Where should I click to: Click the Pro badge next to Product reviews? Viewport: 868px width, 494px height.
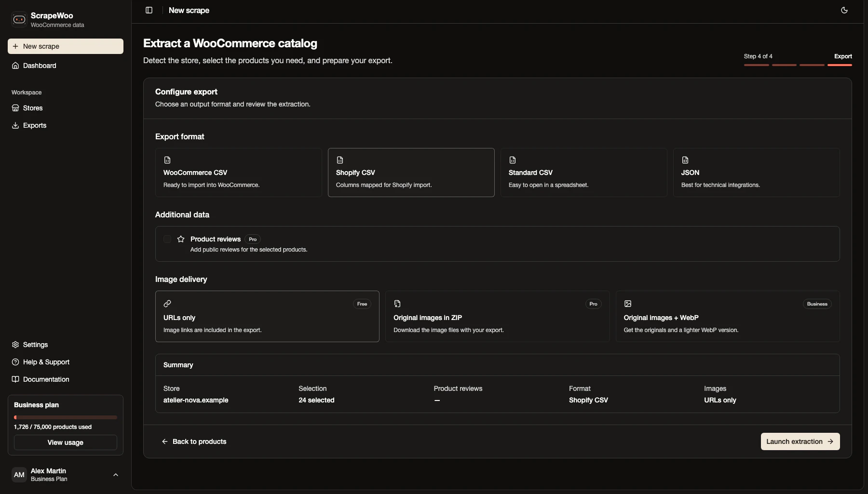point(253,239)
